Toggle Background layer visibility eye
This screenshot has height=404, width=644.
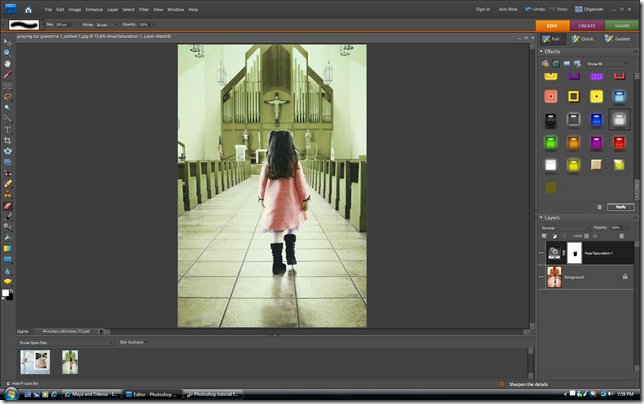(541, 277)
